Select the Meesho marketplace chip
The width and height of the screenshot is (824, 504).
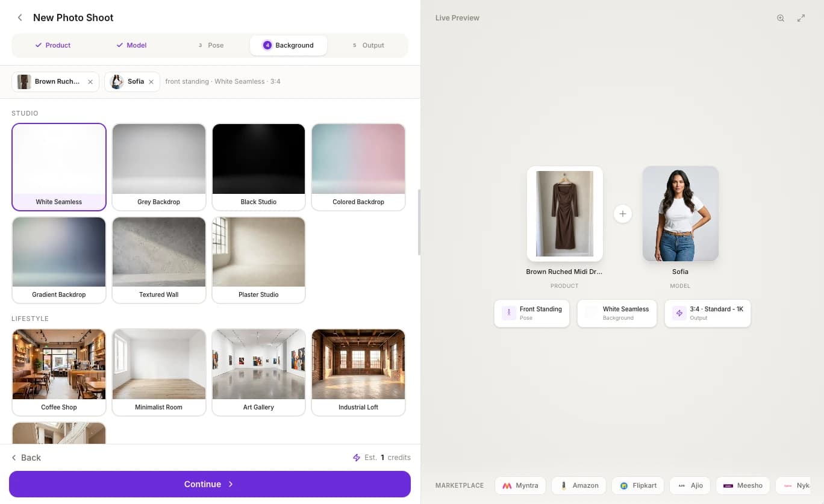[x=743, y=485]
